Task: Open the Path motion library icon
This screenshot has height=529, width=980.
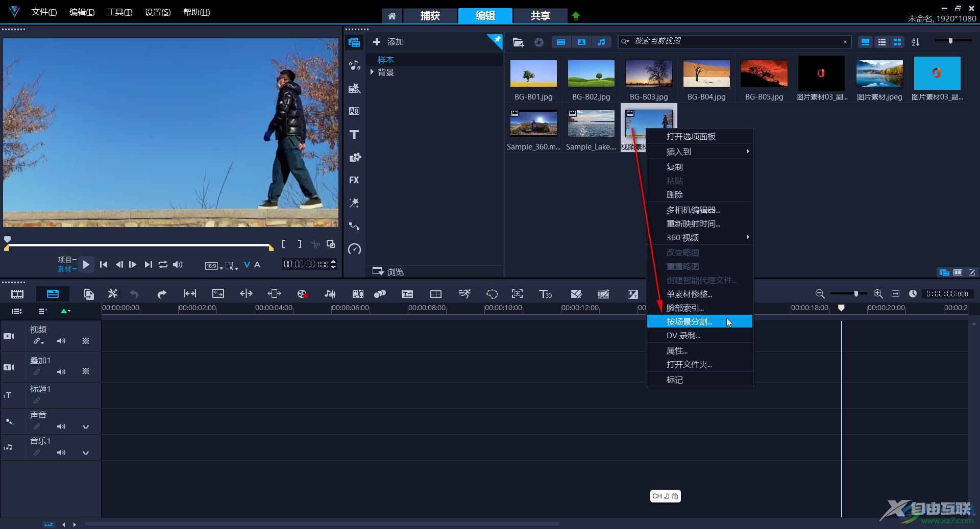Action: tap(354, 226)
